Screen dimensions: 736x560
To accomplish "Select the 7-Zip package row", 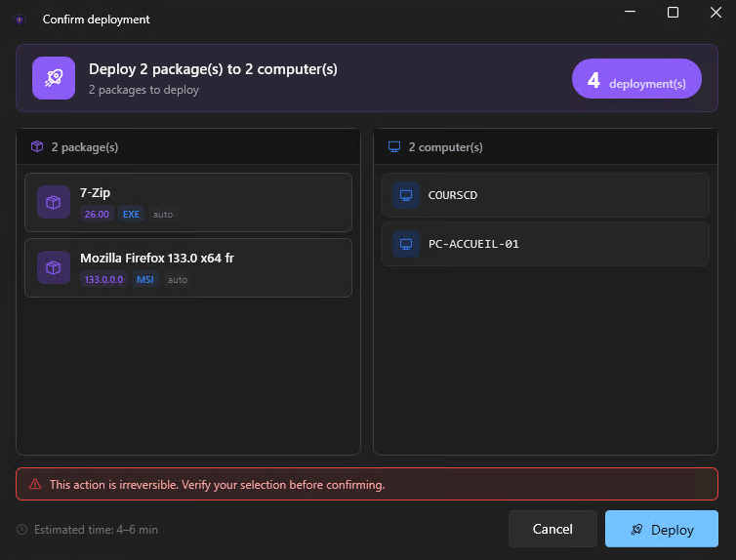I will (x=187, y=202).
